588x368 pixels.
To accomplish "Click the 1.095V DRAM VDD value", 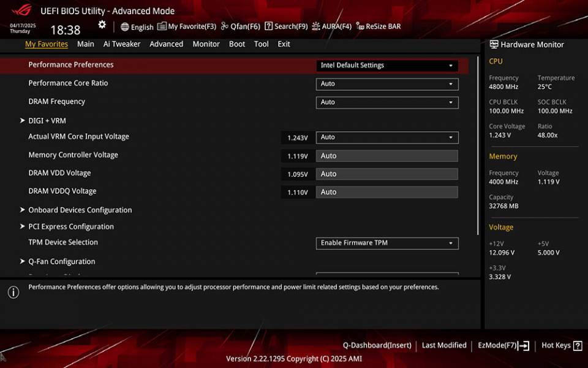I will pyautogui.click(x=298, y=174).
